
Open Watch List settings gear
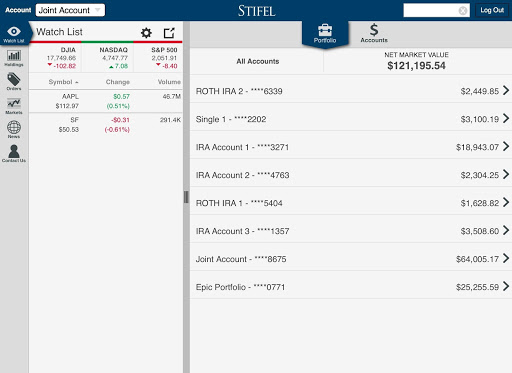tap(146, 33)
